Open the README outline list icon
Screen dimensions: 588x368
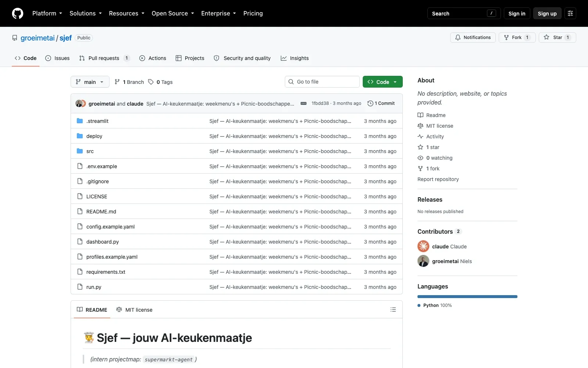(x=393, y=309)
